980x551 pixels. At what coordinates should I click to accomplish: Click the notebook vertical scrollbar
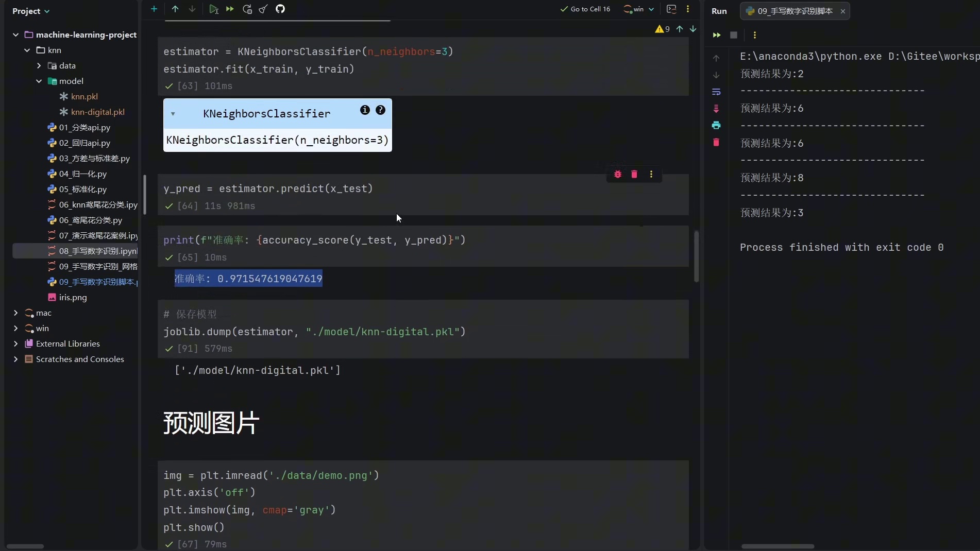coord(696,256)
